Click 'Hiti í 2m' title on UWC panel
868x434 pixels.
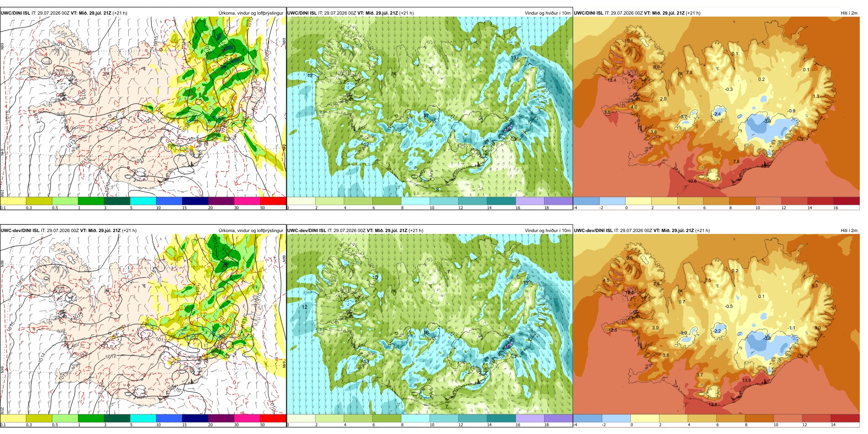(849, 13)
